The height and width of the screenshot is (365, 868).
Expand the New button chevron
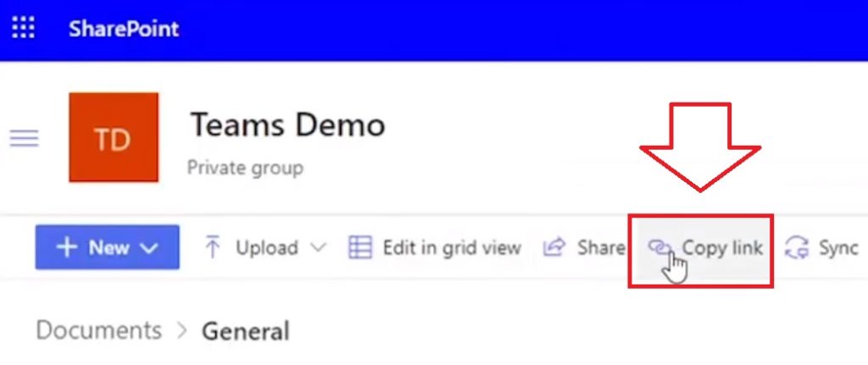[148, 248]
